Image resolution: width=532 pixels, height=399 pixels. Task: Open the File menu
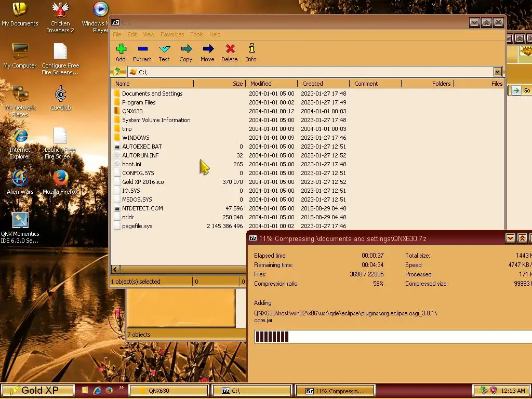117,34
